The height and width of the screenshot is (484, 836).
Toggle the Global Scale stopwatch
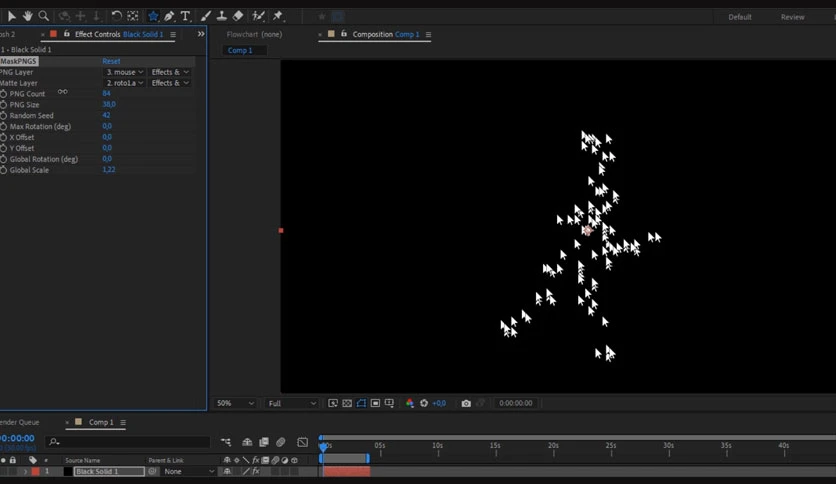pos(4,170)
